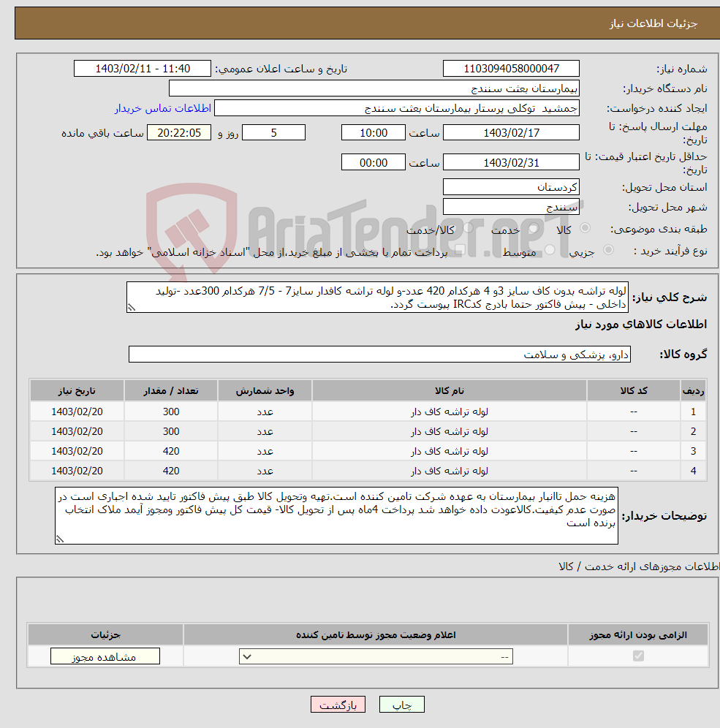Click item name in row 1
720x728 pixels.
[x=450, y=412]
